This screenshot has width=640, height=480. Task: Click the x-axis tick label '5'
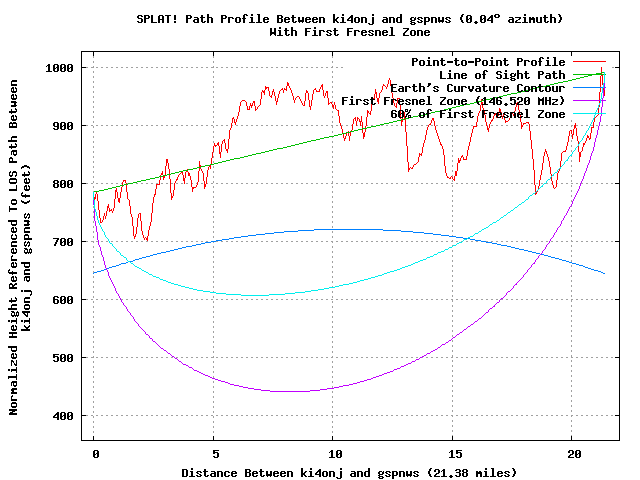pos(216,454)
